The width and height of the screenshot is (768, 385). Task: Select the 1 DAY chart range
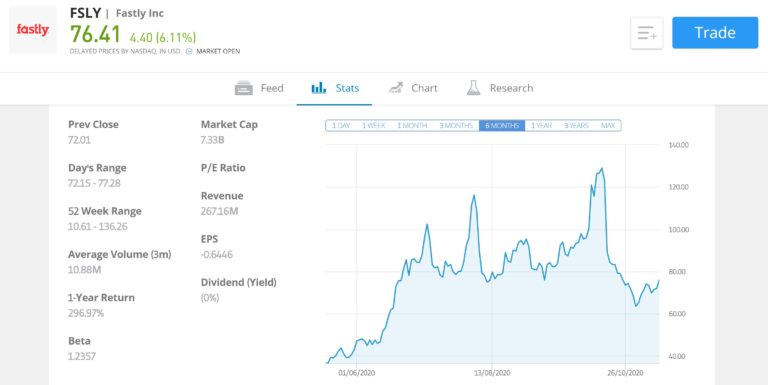coord(341,126)
